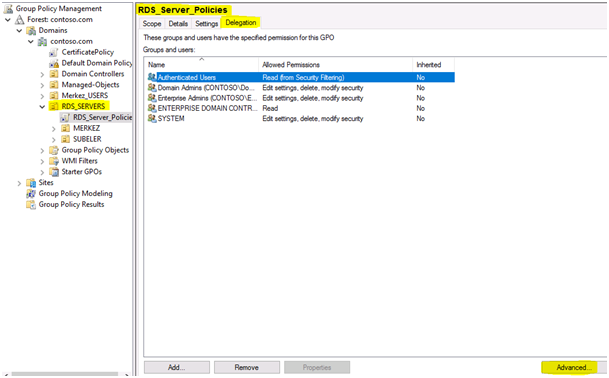Screen dimensions: 609x378
Task: Collapse the Forest contoso.com node
Action: 8,19
